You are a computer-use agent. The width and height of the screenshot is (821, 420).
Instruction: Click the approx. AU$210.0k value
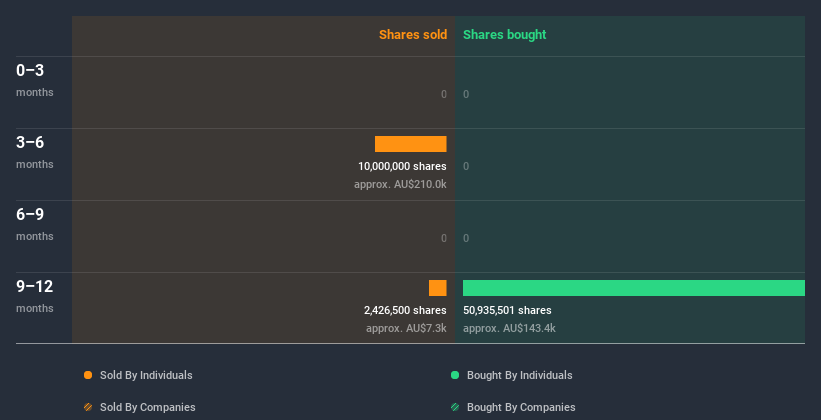tap(400, 184)
